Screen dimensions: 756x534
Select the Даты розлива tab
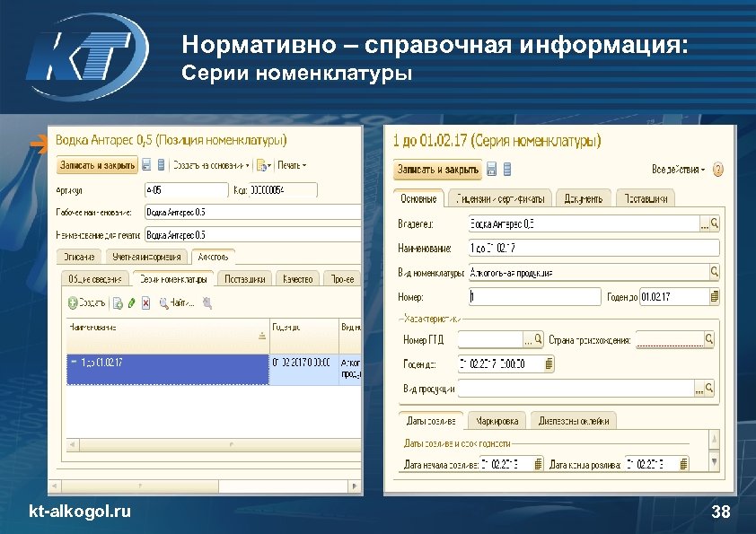pyautogui.click(x=431, y=421)
